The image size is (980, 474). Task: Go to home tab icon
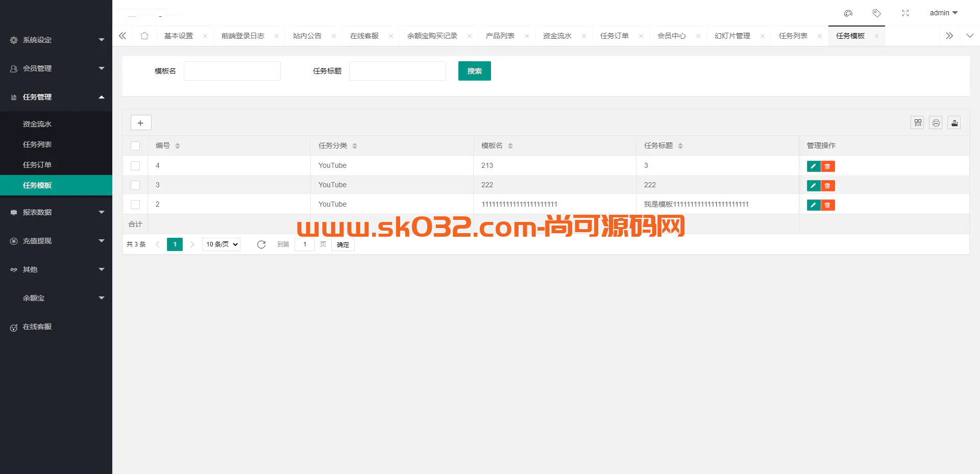pyautogui.click(x=144, y=36)
